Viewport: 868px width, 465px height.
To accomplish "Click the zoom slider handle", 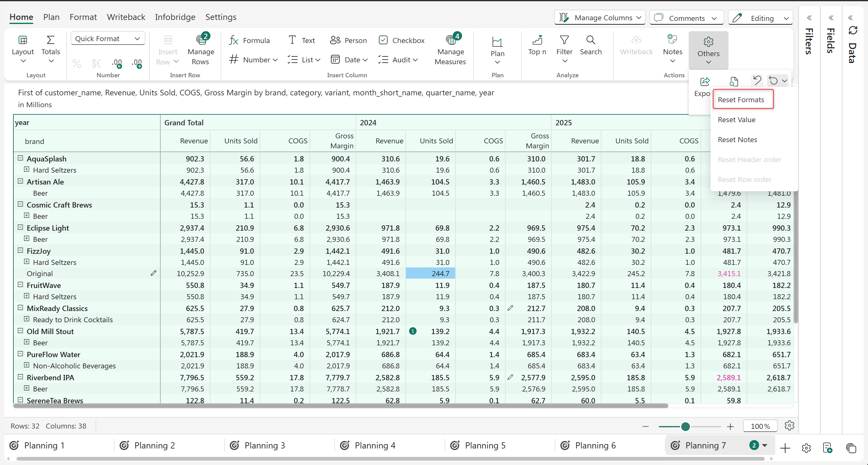I will pos(685,427).
